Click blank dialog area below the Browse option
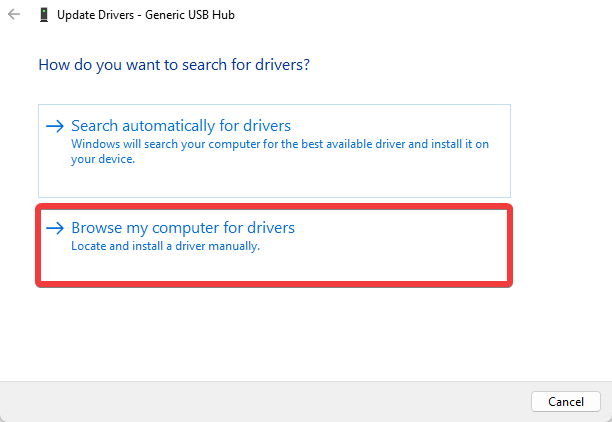This screenshot has height=422, width=612. pyautogui.click(x=273, y=332)
